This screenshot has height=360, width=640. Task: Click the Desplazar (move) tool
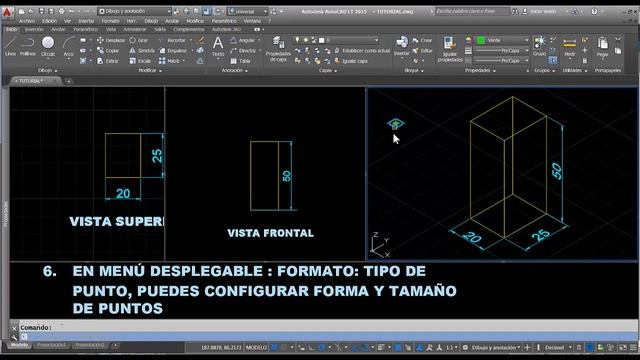[x=111, y=40]
